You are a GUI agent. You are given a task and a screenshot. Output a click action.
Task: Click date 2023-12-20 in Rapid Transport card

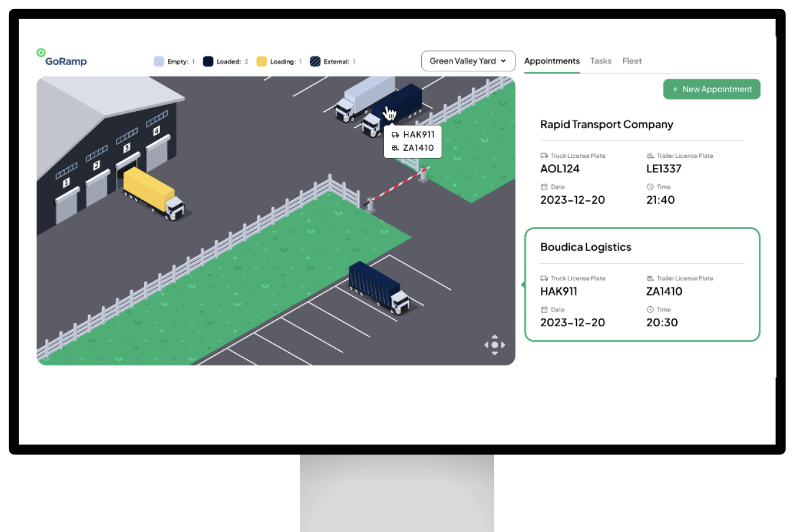[573, 200]
